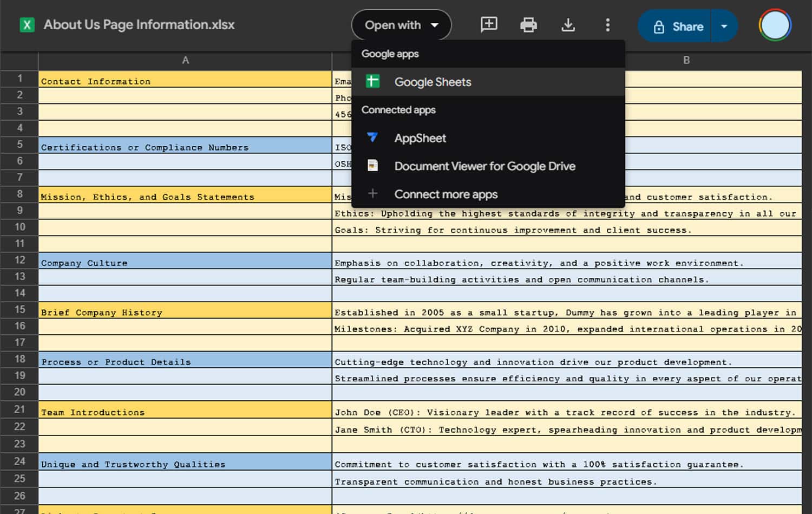812x514 pixels.
Task: Click the Excel spreadsheet icon beside the filename
Action: point(27,24)
